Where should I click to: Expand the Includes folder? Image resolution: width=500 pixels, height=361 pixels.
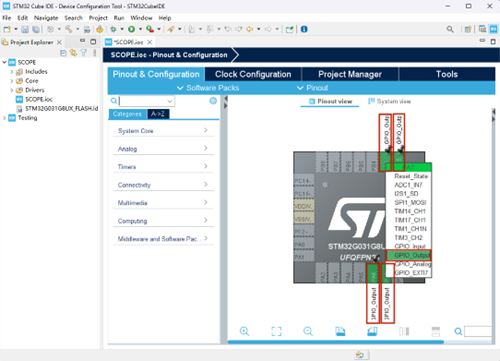[12, 72]
